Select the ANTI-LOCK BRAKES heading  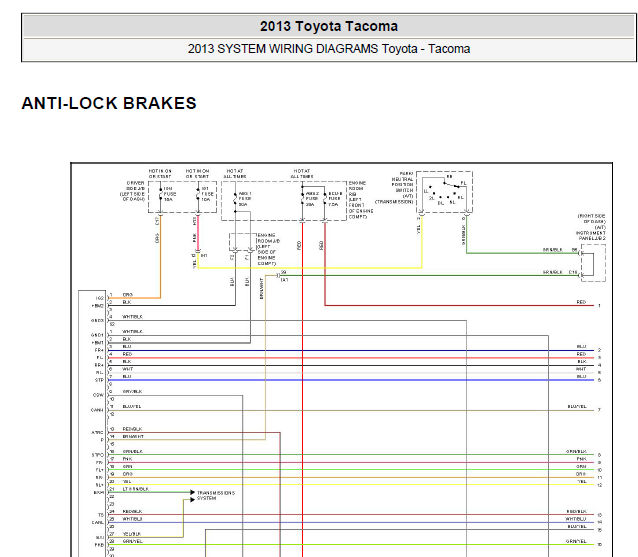coord(109,103)
